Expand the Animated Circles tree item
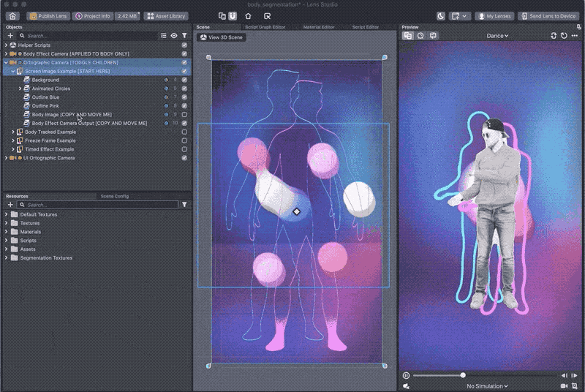 tap(20, 88)
